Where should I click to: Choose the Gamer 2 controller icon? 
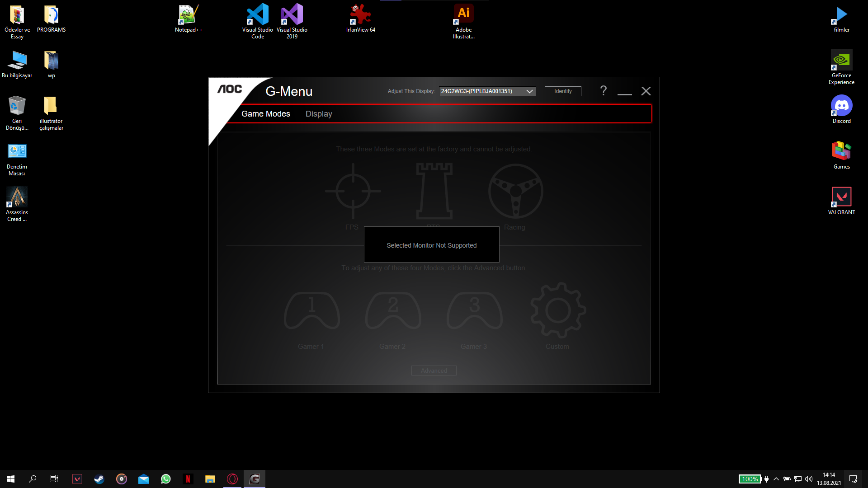[393, 310]
